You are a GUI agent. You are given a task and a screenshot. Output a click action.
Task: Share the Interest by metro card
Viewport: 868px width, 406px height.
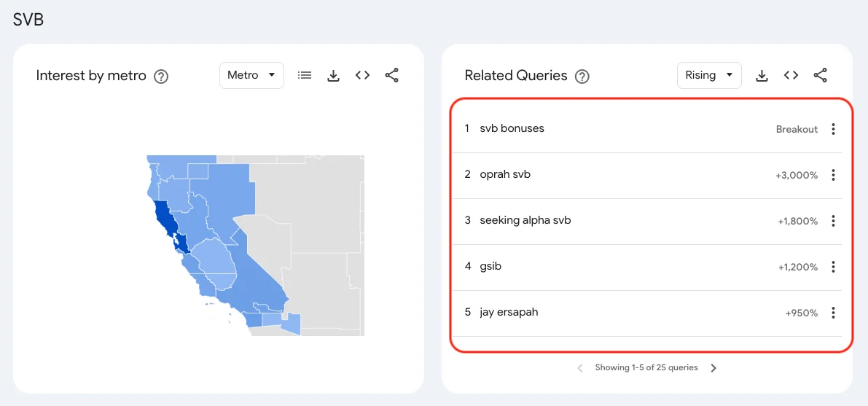point(391,75)
